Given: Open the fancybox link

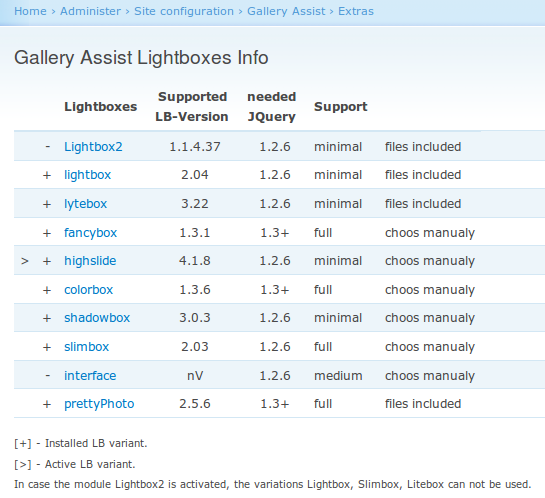Looking at the screenshot, I should click(x=90, y=233).
